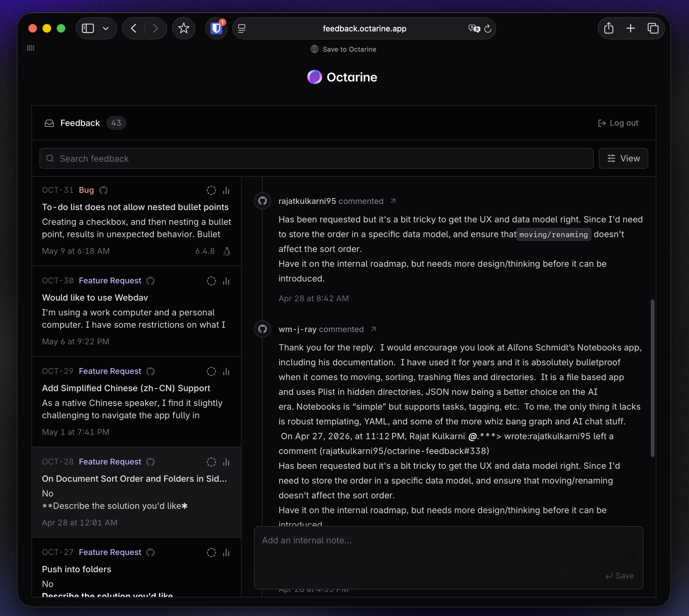Click the moving/renaming code snippet
This screenshot has height=616, width=689.
pos(553,235)
